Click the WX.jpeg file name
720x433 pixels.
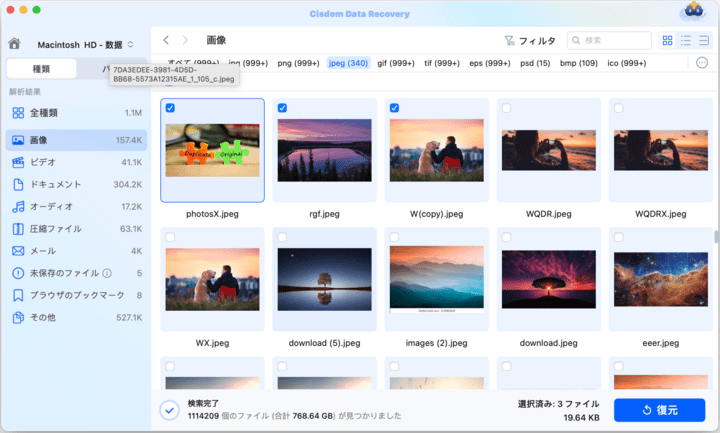(212, 343)
